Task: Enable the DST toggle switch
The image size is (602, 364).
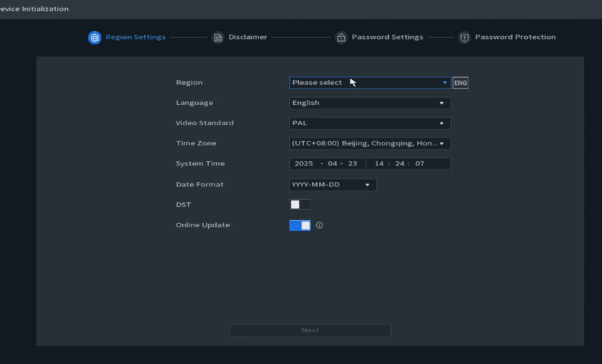Action: point(300,205)
